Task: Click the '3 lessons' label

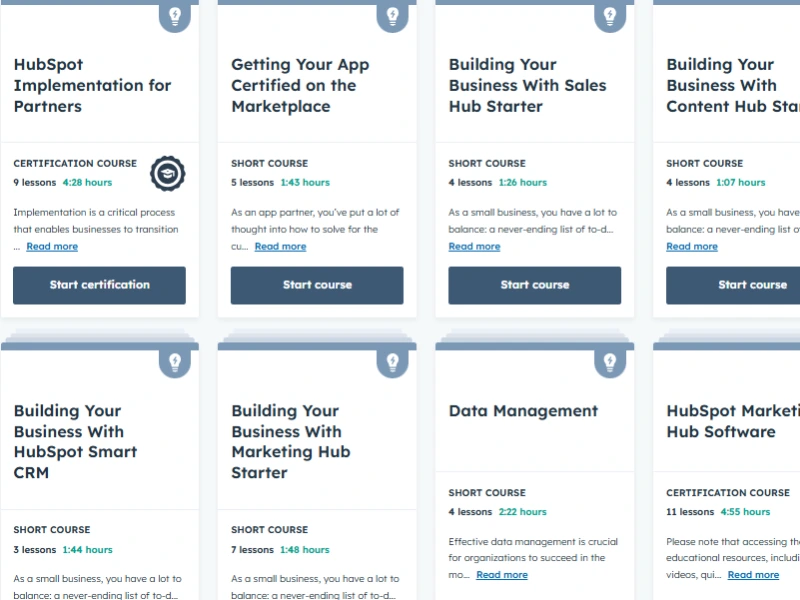Action: tap(35, 550)
